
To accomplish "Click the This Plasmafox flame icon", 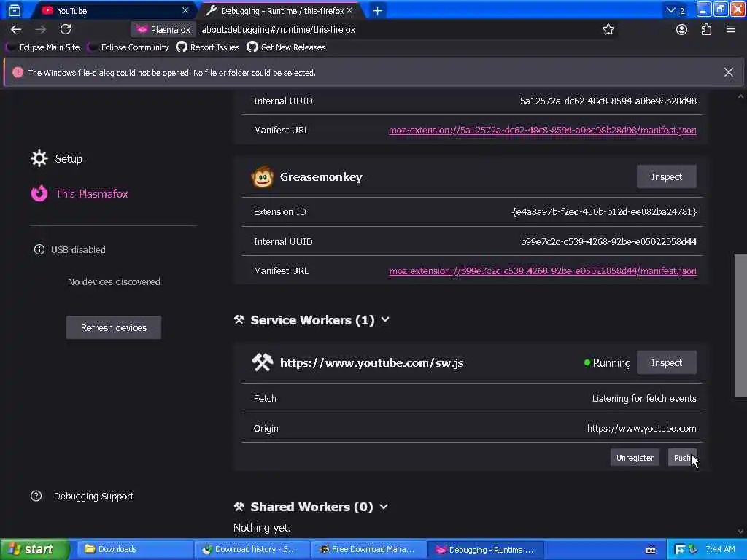I will pyautogui.click(x=39, y=193).
